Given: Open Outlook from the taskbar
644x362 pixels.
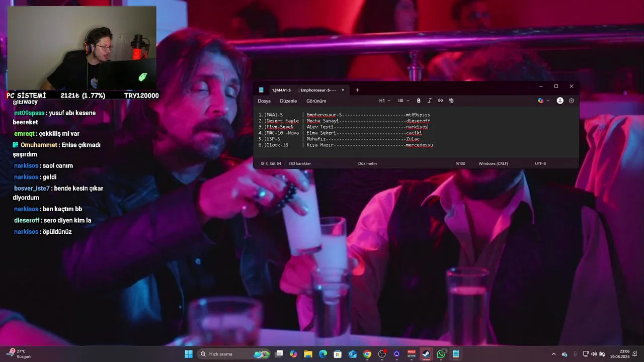Looking at the screenshot, I should pyautogui.click(x=353, y=354).
